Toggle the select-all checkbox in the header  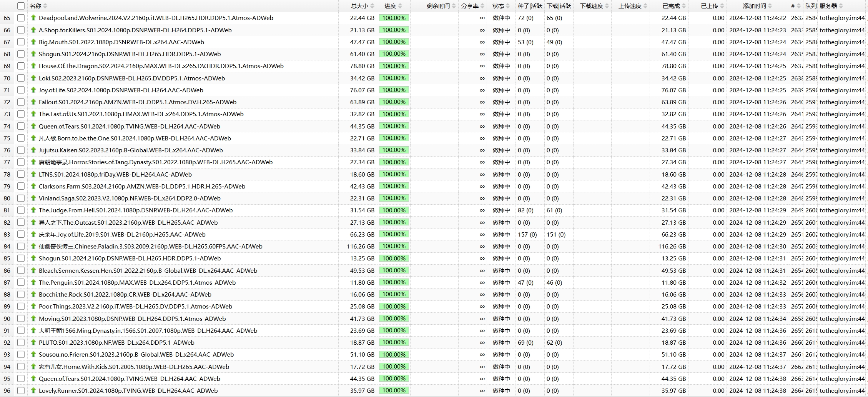pos(21,6)
